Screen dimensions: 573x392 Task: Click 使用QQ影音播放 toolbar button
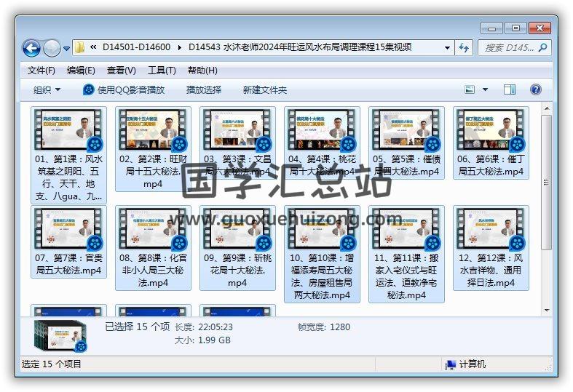(x=124, y=89)
